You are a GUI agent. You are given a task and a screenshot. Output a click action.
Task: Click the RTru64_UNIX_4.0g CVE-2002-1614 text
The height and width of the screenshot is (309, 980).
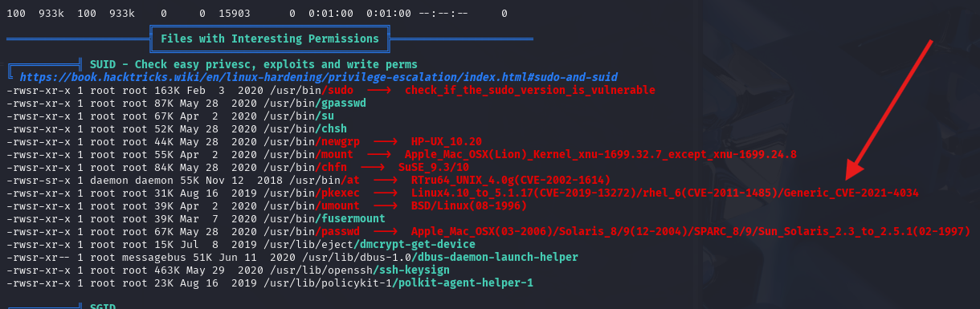[x=510, y=181]
